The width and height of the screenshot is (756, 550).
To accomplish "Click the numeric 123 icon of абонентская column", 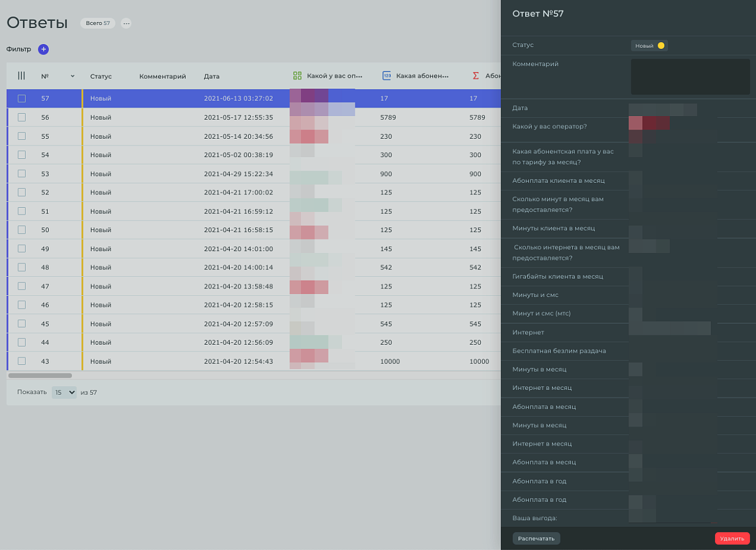I will click(x=387, y=76).
